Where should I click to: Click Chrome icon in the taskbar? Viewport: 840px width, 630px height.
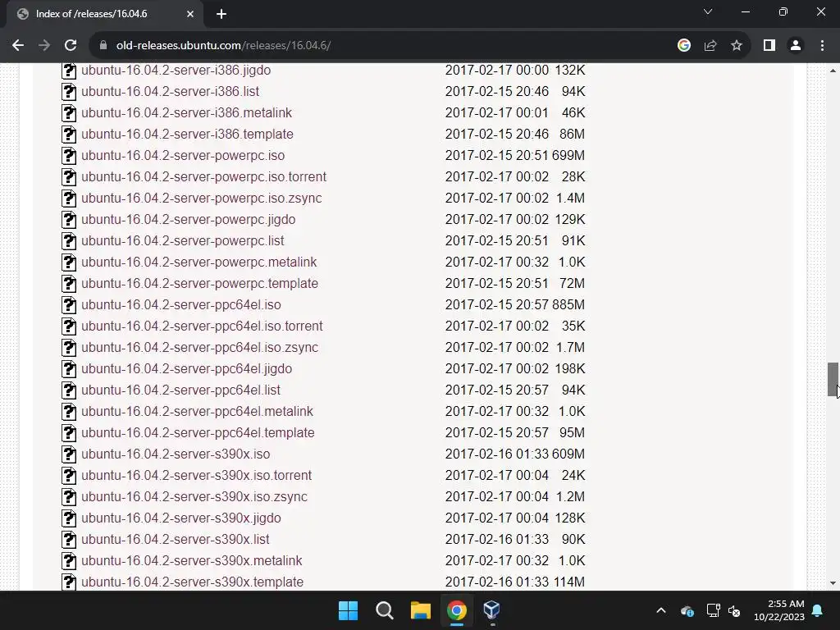pos(456,610)
